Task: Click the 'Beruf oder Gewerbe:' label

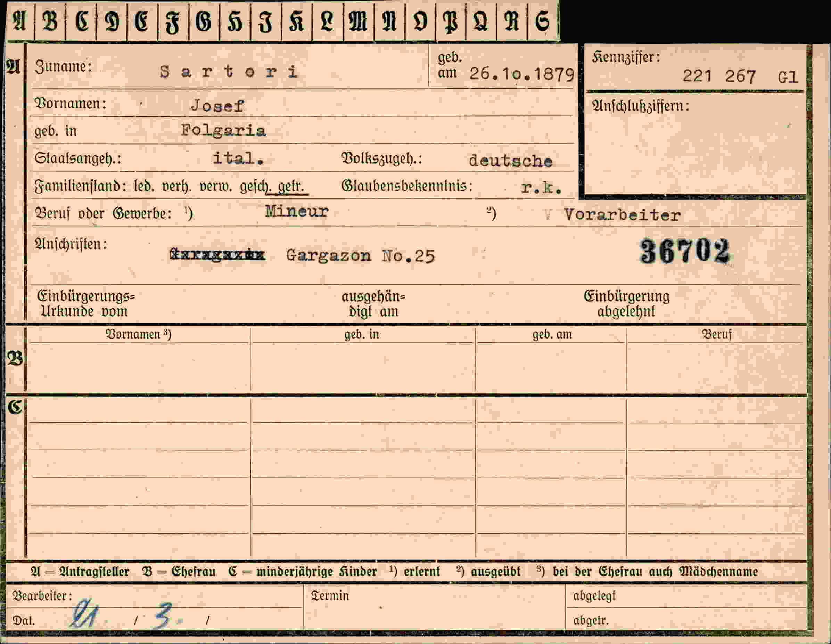Action: click(x=103, y=213)
